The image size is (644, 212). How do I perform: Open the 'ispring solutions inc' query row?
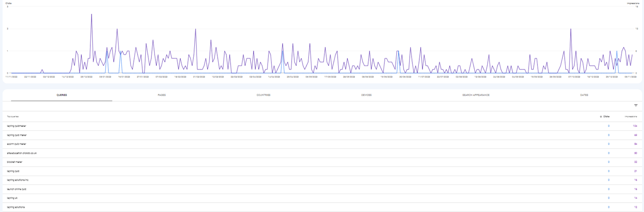[18, 180]
